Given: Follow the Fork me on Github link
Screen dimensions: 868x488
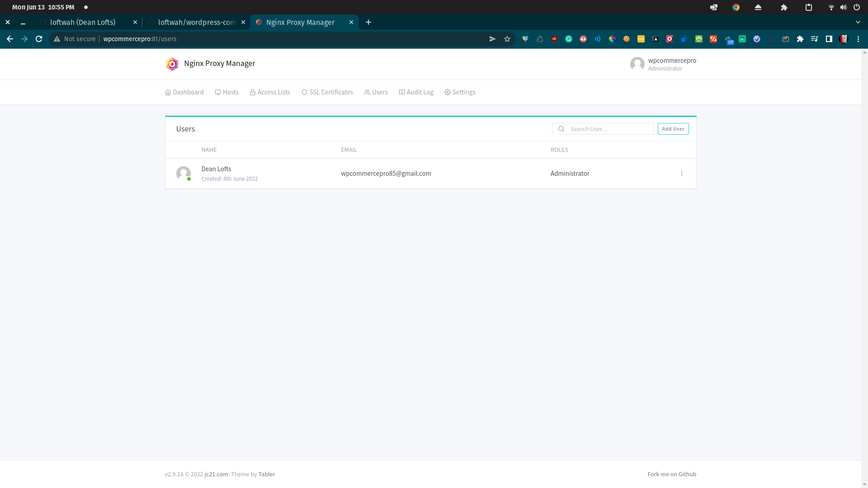Looking at the screenshot, I should click(671, 474).
